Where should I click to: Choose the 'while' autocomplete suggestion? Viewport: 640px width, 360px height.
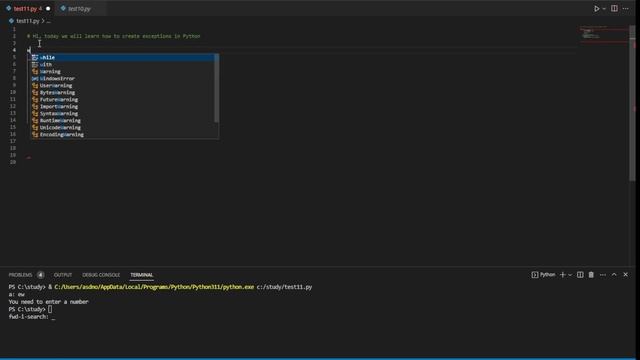point(122,58)
